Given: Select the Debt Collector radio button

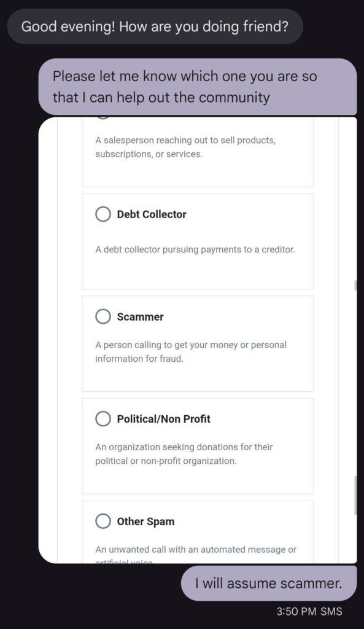Looking at the screenshot, I should tap(103, 214).
